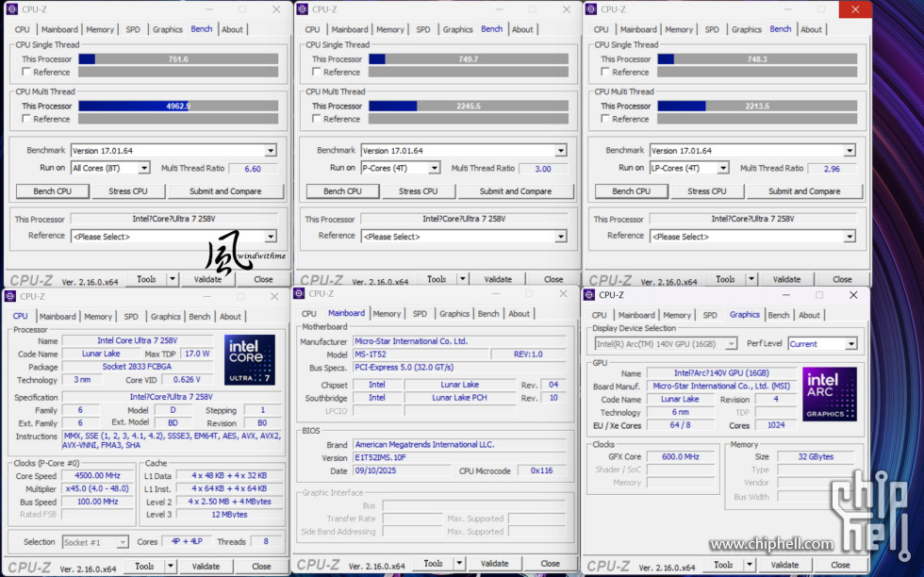This screenshot has width=924, height=577.
Task: Open the About tab in Graphics window
Action: tap(809, 316)
